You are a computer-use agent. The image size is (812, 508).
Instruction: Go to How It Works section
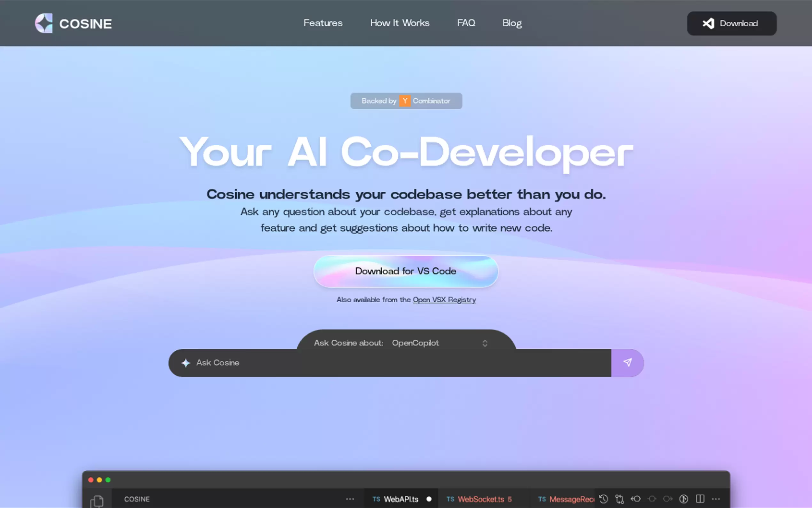[400, 23]
